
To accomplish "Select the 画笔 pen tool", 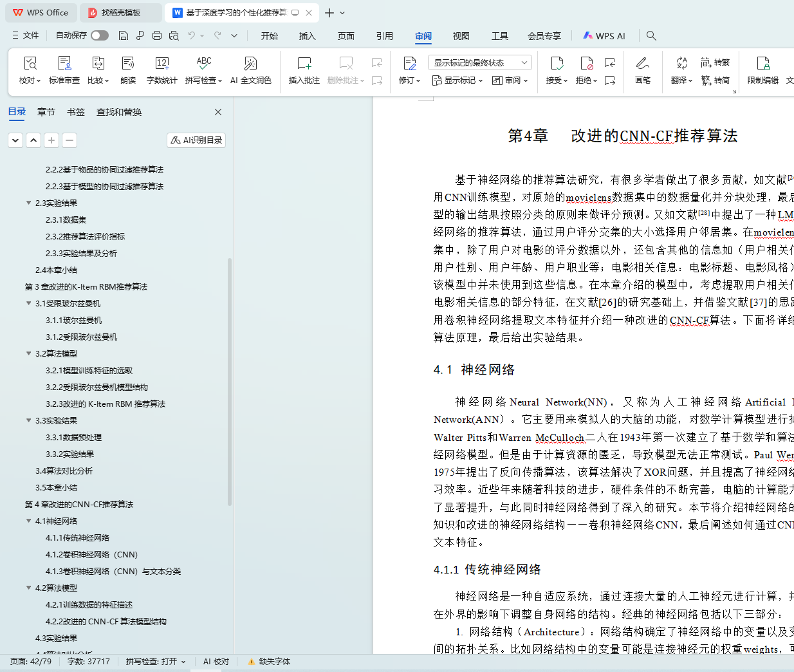I will point(642,64).
